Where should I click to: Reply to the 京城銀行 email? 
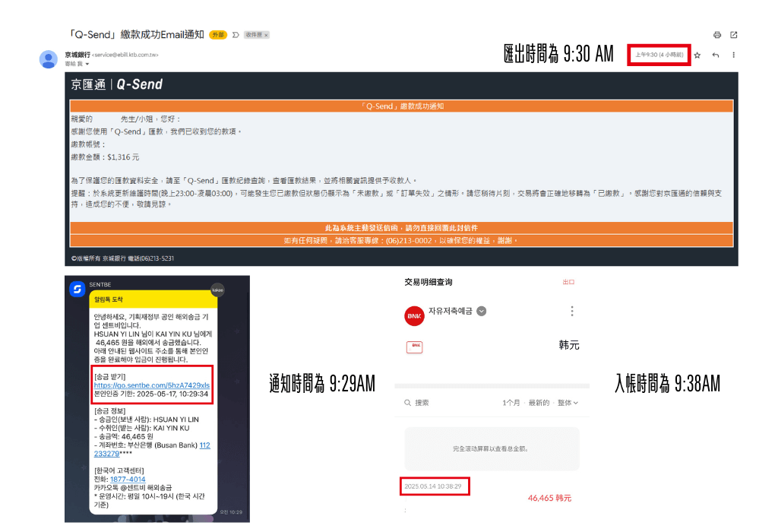(716, 55)
